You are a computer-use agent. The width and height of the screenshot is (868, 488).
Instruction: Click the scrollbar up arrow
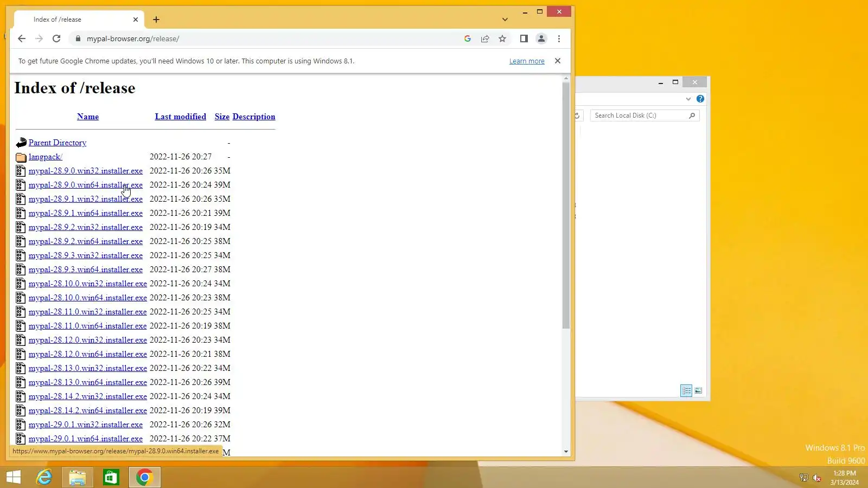click(x=566, y=79)
